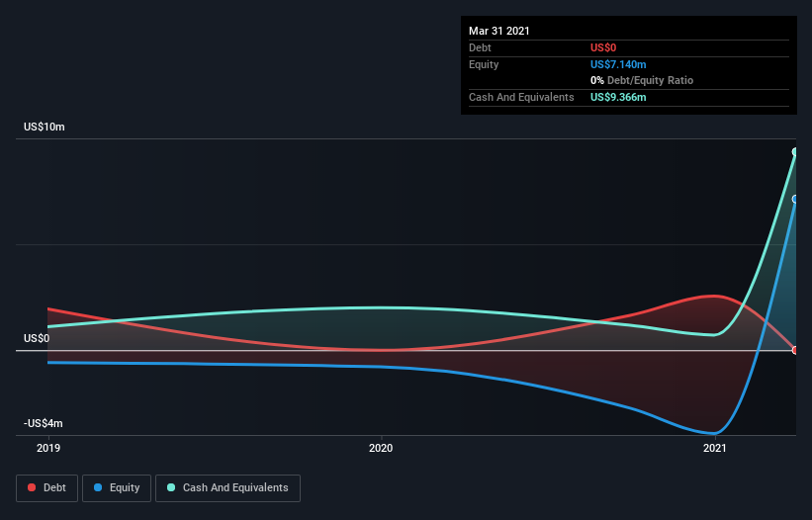Toggle the Debt legend button

click(x=47, y=488)
